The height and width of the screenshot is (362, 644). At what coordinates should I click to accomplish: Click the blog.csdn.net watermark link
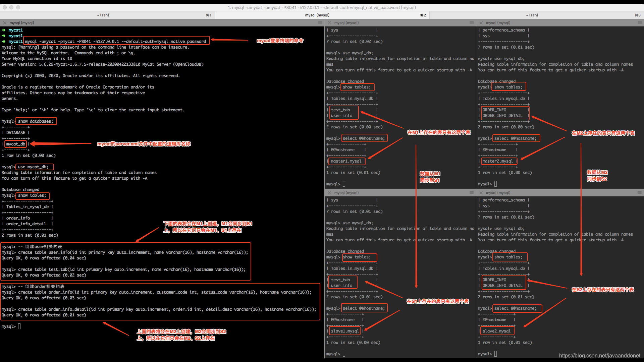(x=599, y=356)
